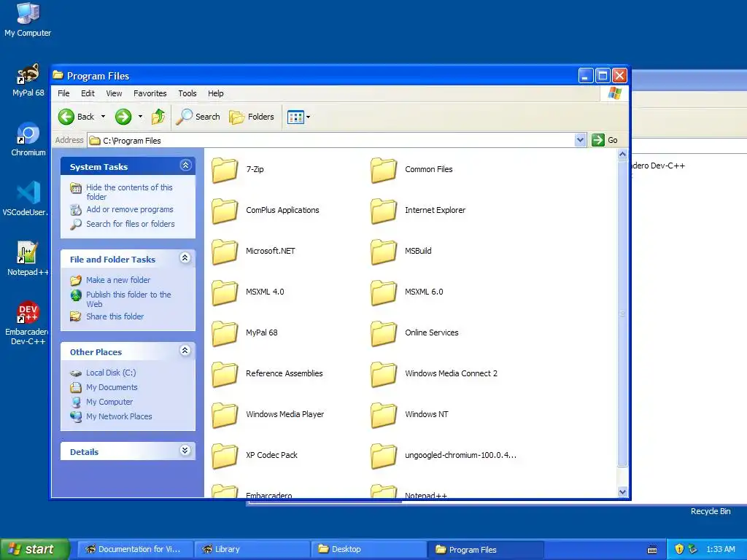The height and width of the screenshot is (560, 747).
Task: Click the green Forward arrow button
Action: point(123,117)
